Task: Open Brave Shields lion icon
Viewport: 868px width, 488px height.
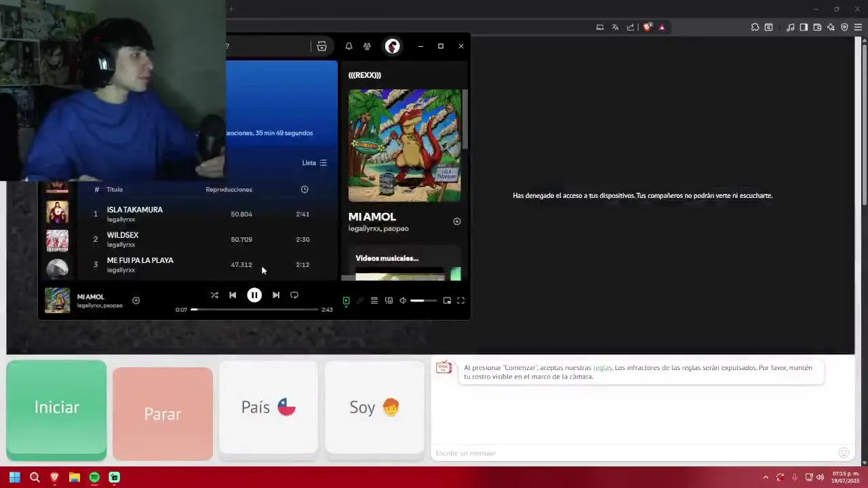Action: pos(648,27)
